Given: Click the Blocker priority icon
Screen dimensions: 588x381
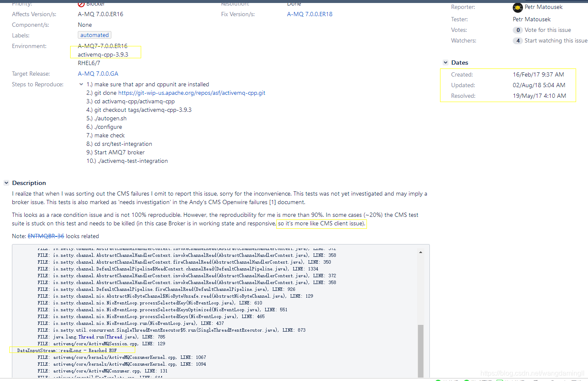Looking at the screenshot, I should (x=81, y=4).
